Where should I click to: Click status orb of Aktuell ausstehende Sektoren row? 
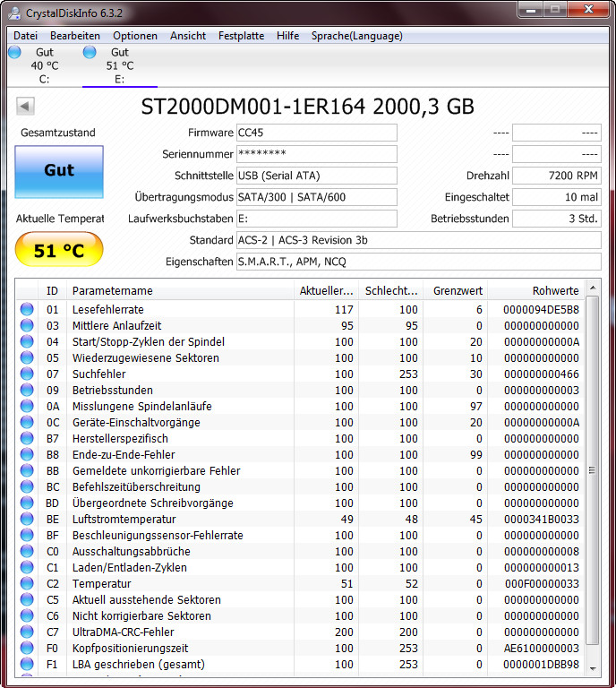pyautogui.click(x=27, y=599)
